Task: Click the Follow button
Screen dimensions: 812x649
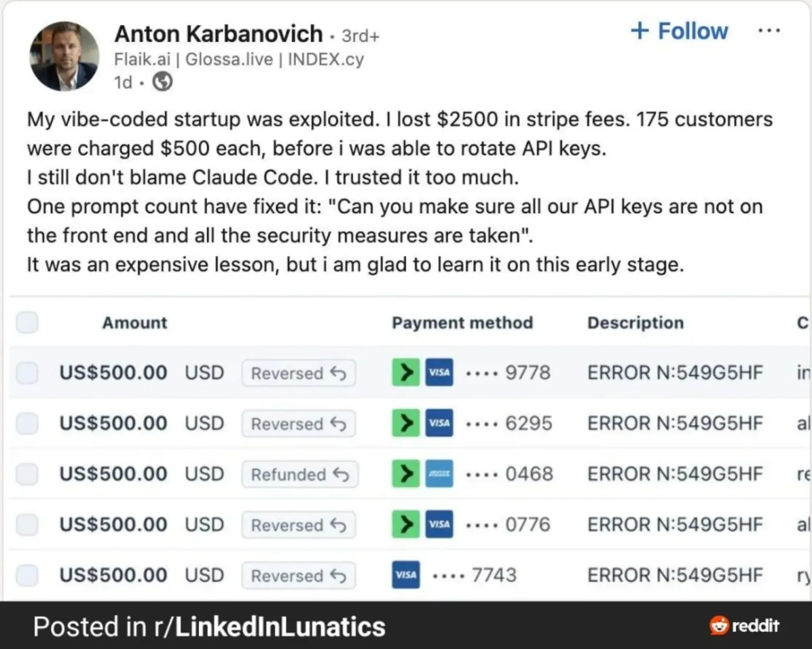Action: coord(678,31)
